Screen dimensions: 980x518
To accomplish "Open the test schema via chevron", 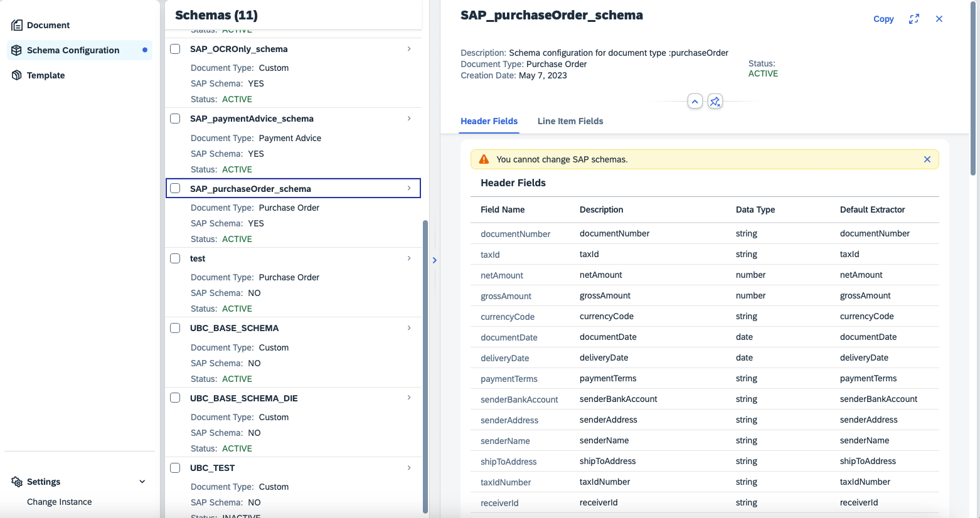I will pos(409,258).
